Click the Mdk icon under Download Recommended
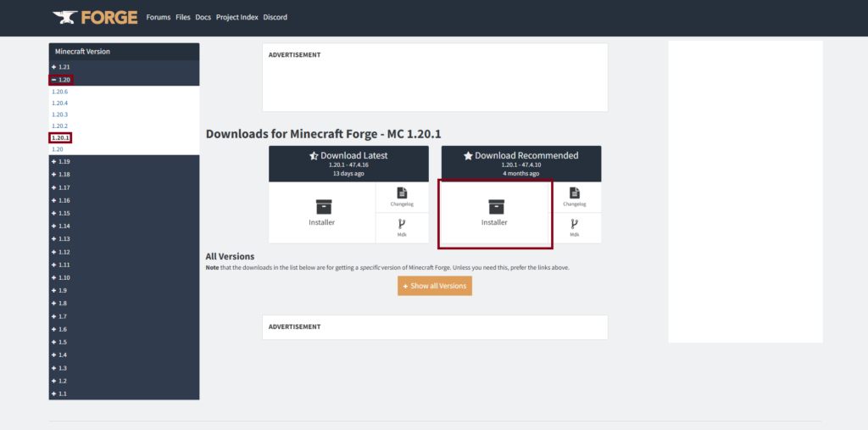This screenshot has height=430, width=868. 575,225
